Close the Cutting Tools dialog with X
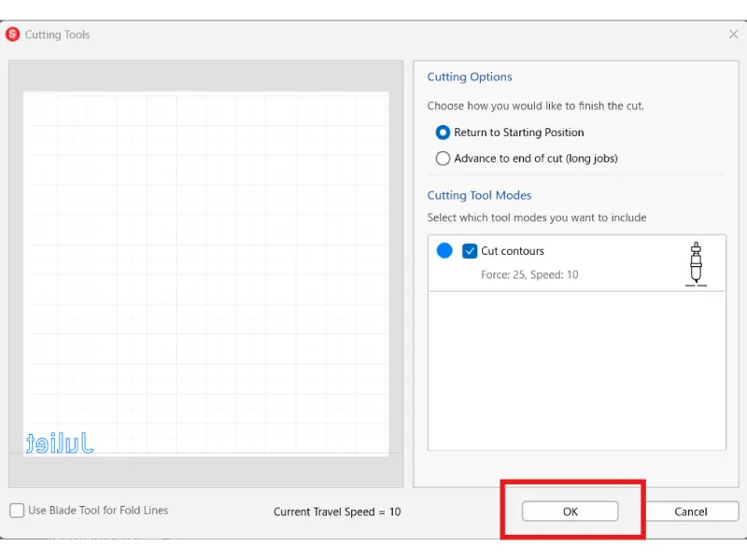Image resolution: width=747 pixels, height=560 pixels. click(x=733, y=35)
